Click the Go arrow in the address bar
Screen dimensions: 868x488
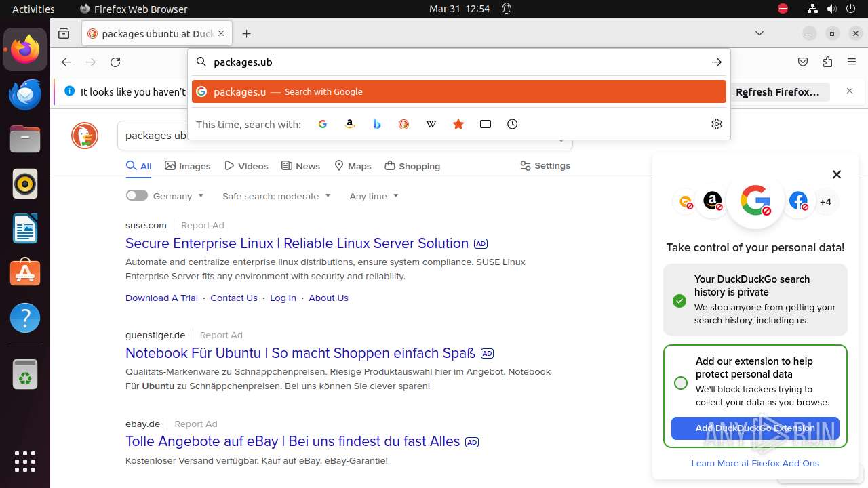[717, 62]
